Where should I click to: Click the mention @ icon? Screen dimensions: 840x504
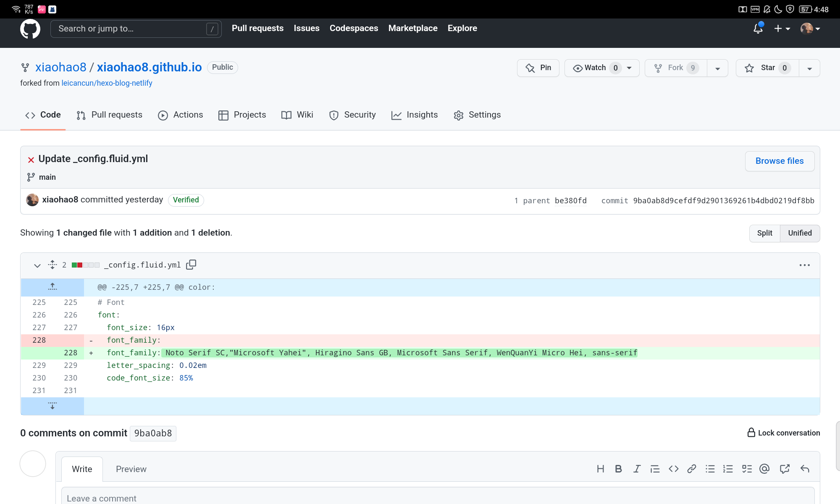[764, 469]
